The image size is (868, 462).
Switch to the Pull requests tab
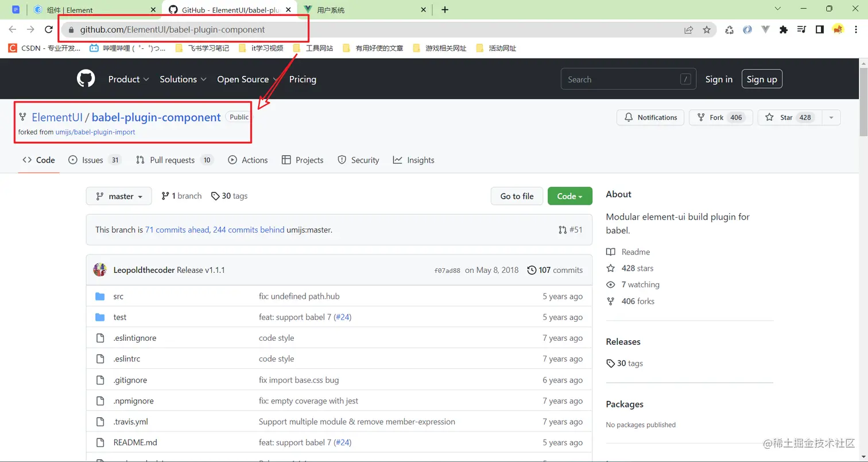click(175, 160)
